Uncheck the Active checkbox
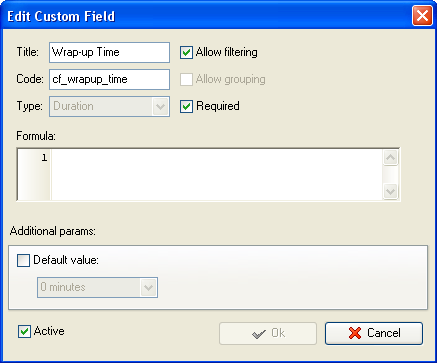This screenshot has width=437, height=363. [x=24, y=332]
